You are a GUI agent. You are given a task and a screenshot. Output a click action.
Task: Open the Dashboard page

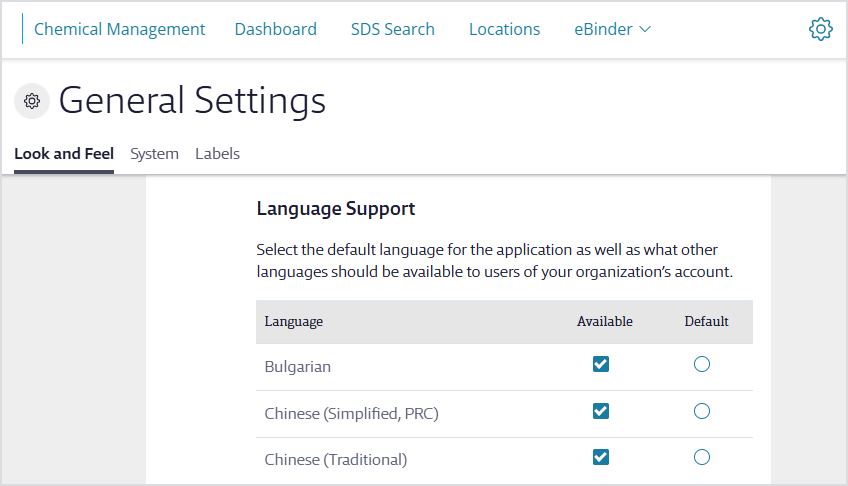pyautogui.click(x=276, y=29)
